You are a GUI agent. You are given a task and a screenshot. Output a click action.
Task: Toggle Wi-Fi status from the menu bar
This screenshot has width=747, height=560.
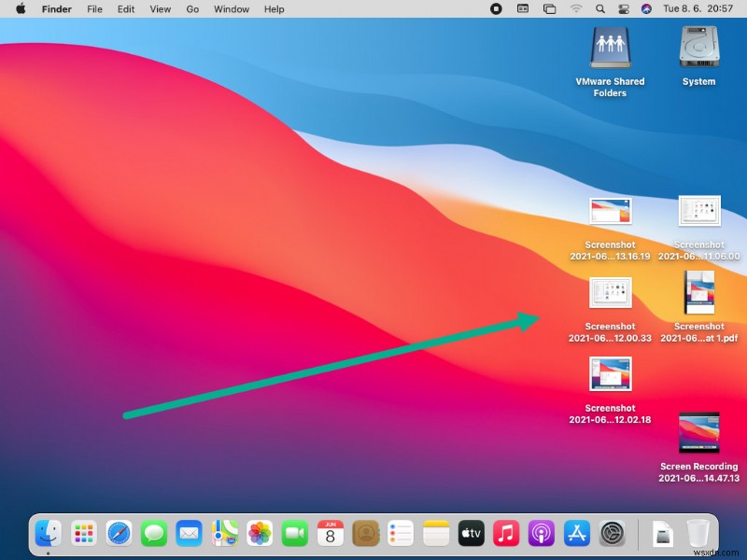click(x=576, y=8)
